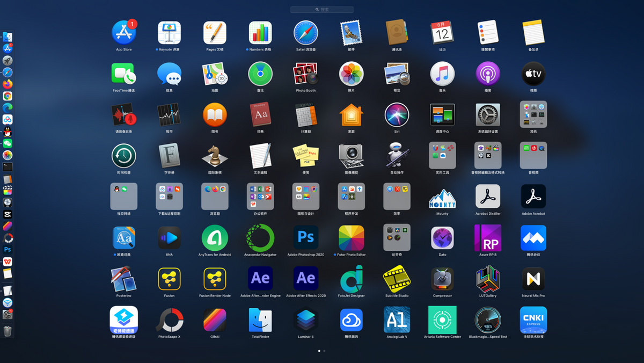Launch Fusion Render Node
Viewport: 644px width, 363px height.
[215, 279]
